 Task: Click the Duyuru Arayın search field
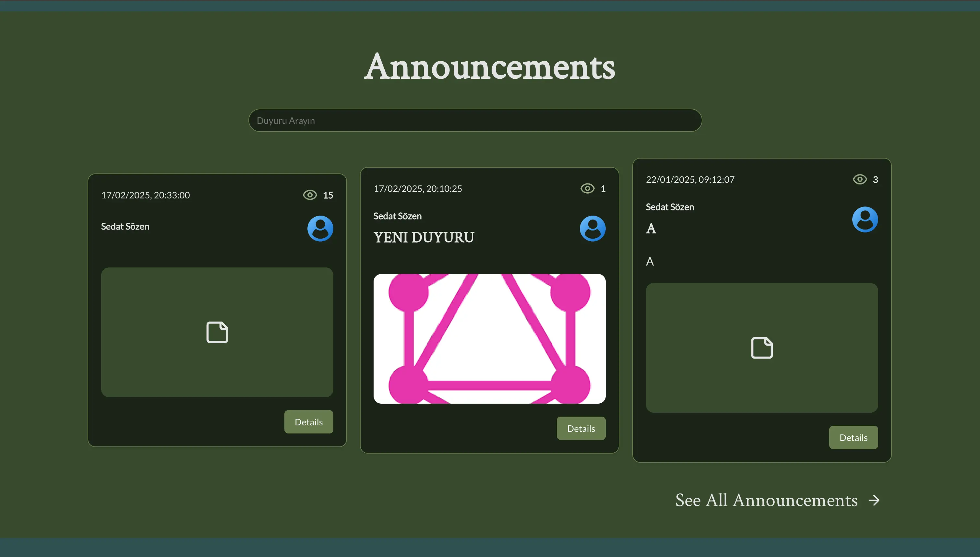(x=475, y=121)
